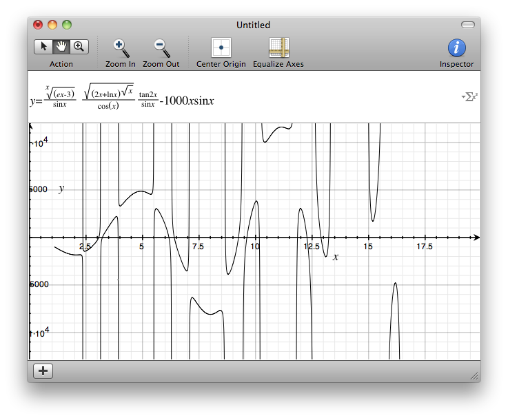Add a new equation with plus button
The width and height of the screenshot is (508, 420).
click(43, 371)
